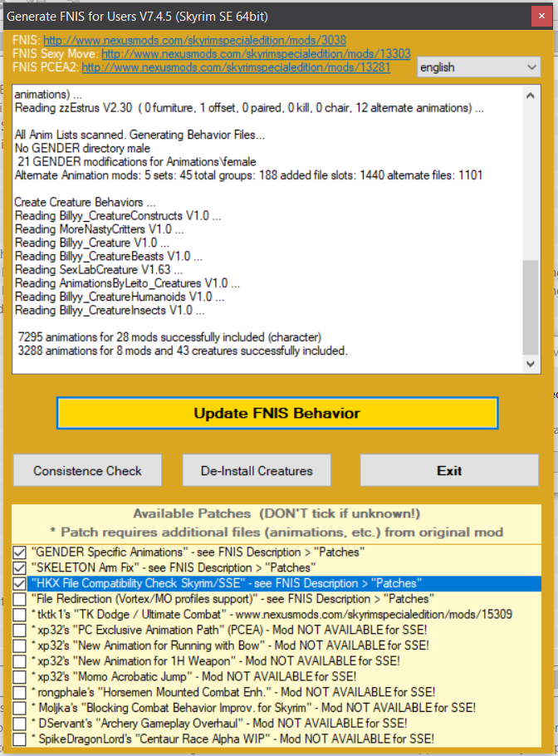
Task: Click the Update FNIS Behavior button
Action: click(x=277, y=413)
